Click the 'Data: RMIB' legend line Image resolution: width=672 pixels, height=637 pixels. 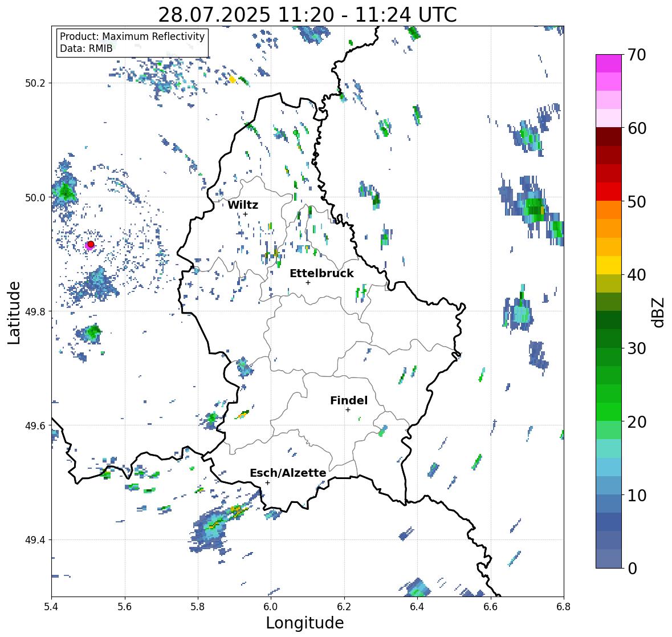pyautogui.click(x=86, y=48)
